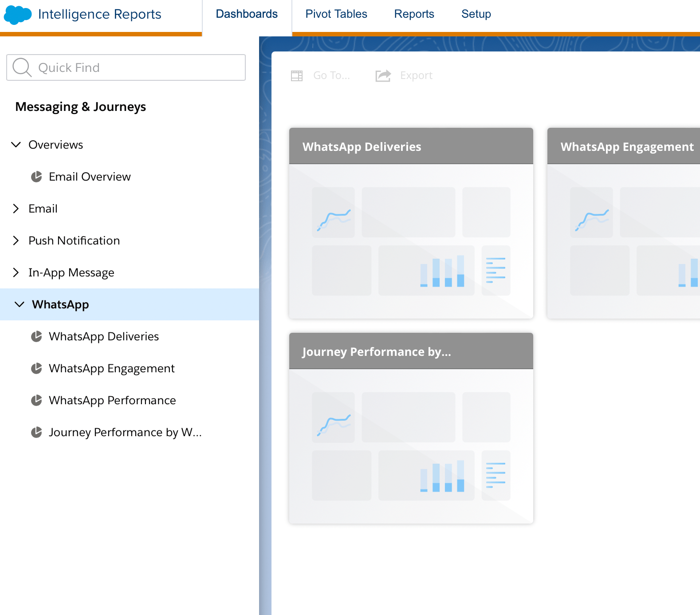Click the Go To grid icon
The height and width of the screenshot is (615, 700).
click(297, 76)
